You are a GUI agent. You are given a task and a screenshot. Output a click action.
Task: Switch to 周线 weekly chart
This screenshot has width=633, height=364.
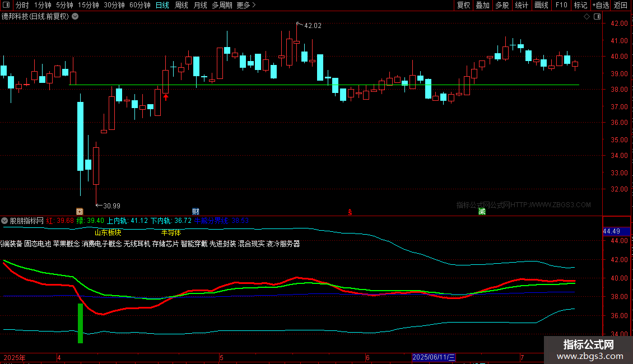coord(181,5)
